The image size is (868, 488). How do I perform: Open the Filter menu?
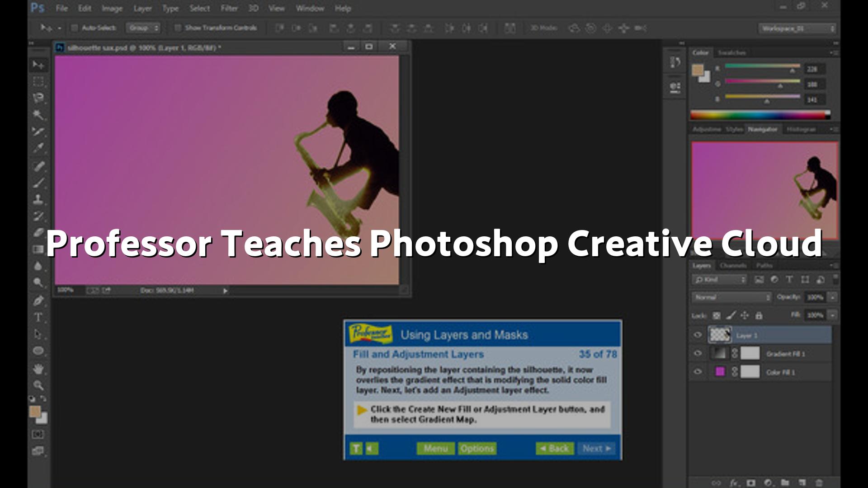[x=229, y=8]
